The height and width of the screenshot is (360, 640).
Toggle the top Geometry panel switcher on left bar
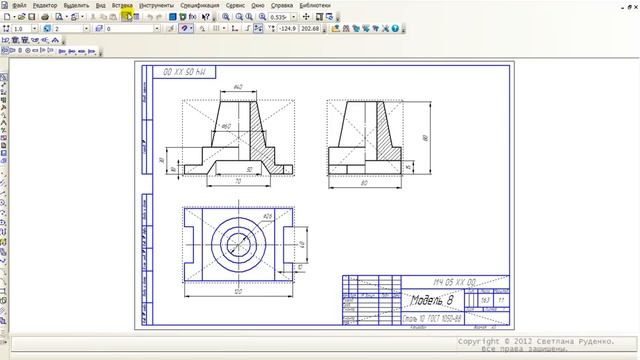pos(4,77)
